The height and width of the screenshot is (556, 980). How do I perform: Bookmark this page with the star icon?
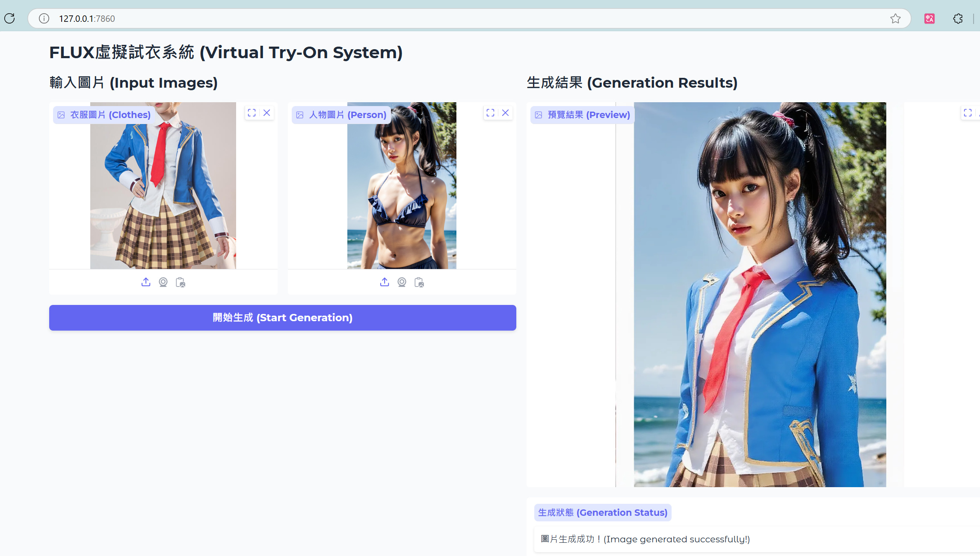pyautogui.click(x=895, y=18)
